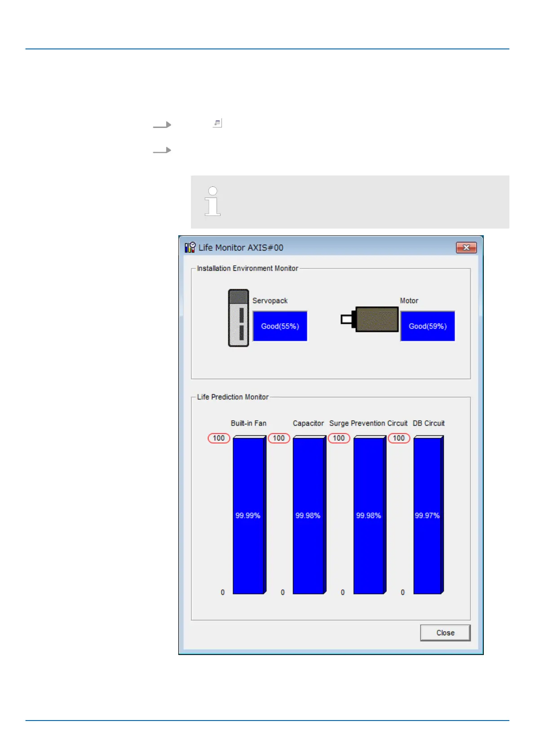Viewport: 535px width, 756px height.
Task: Click the 100 marker beside Surge Prevention bar
Action: click(339, 438)
